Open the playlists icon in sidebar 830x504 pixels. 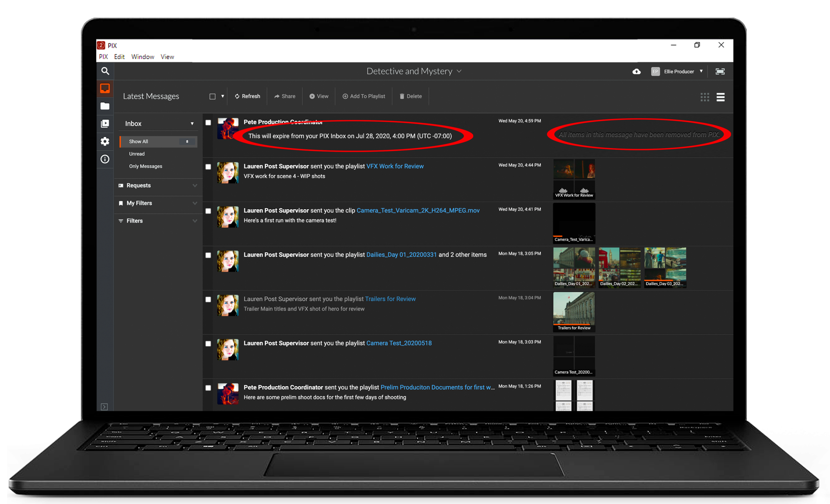(x=105, y=123)
